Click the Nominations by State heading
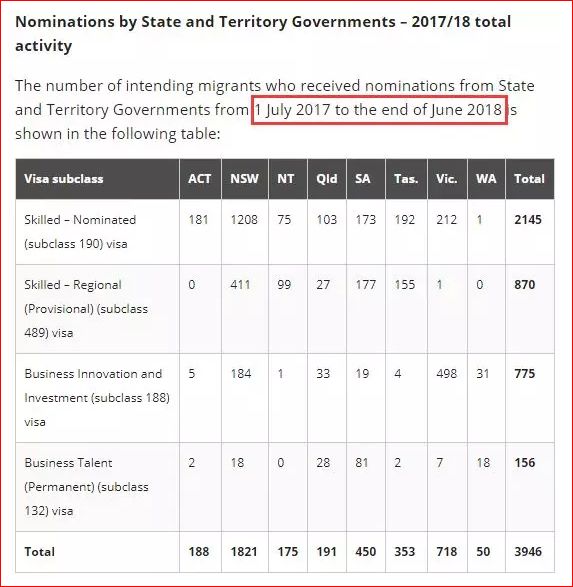 tap(263, 34)
